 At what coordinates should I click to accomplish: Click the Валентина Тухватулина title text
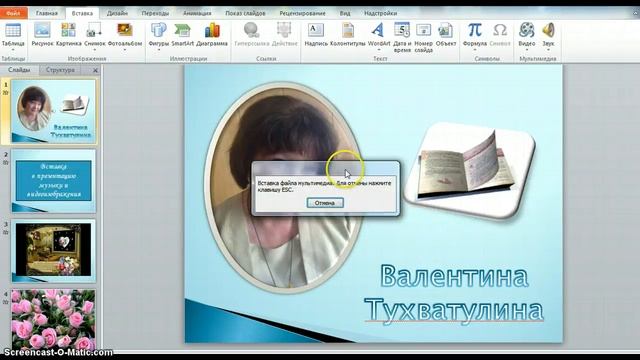coord(454,293)
